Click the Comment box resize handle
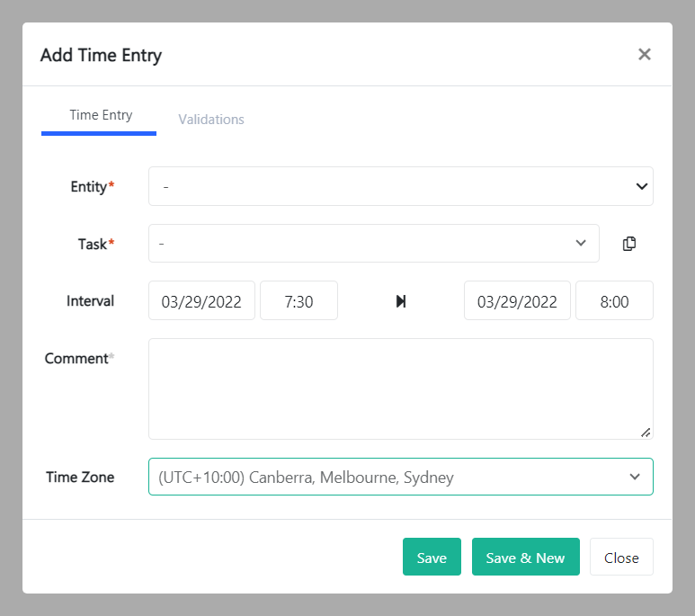 (646, 433)
